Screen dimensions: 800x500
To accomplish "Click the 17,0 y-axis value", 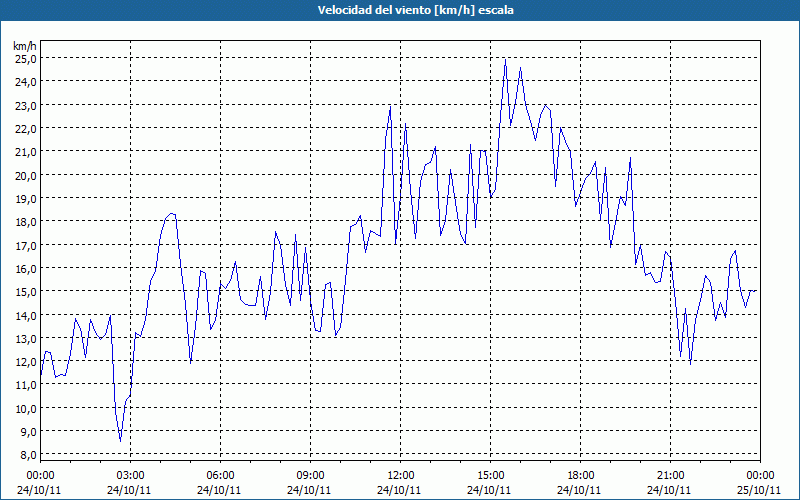I will [26, 245].
